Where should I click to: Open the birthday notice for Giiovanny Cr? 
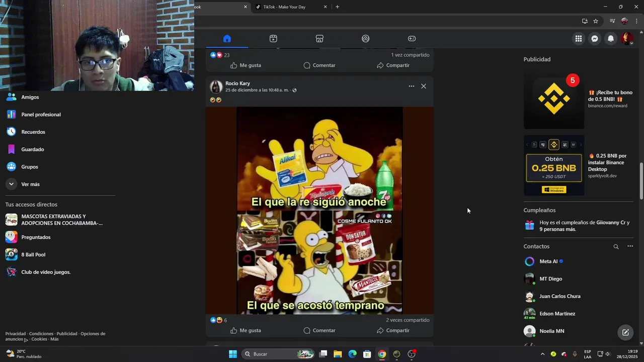click(x=579, y=226)
